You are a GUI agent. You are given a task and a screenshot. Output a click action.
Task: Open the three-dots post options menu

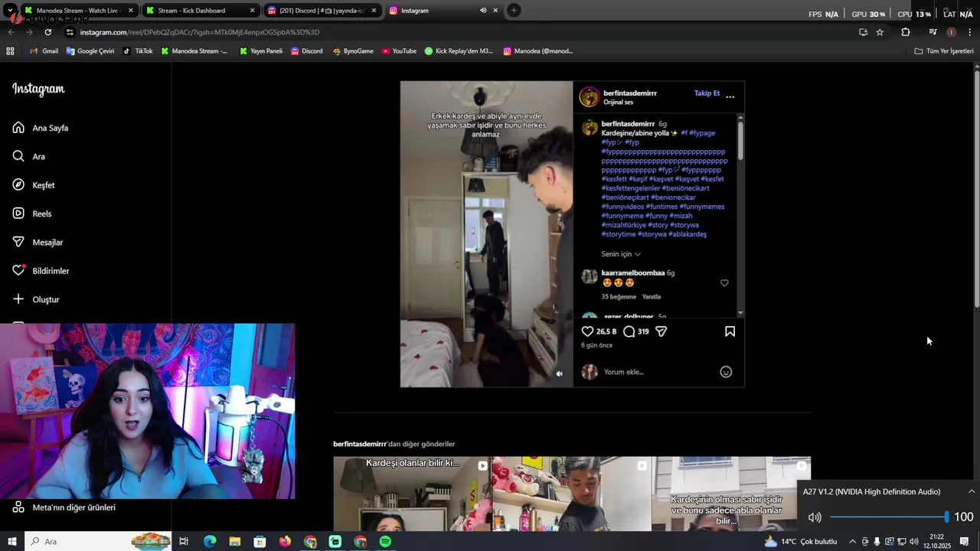730,96
